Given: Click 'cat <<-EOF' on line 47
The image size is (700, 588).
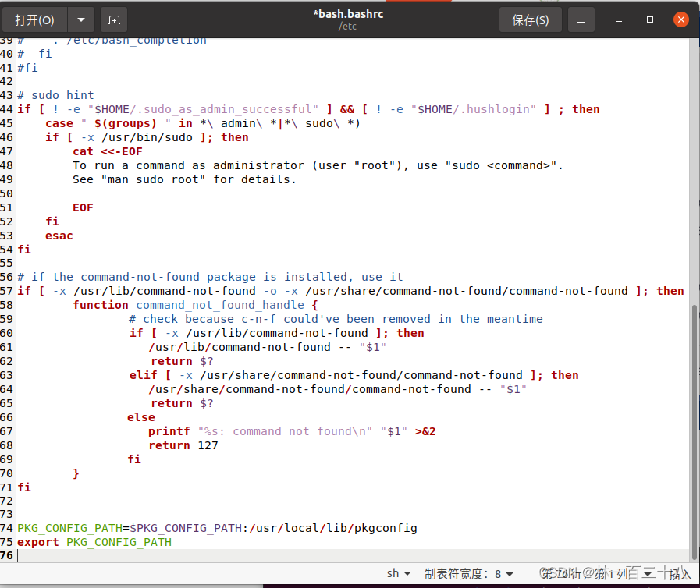Looking at the screenshot, I should pyautogui.click(x=108, y=152).
